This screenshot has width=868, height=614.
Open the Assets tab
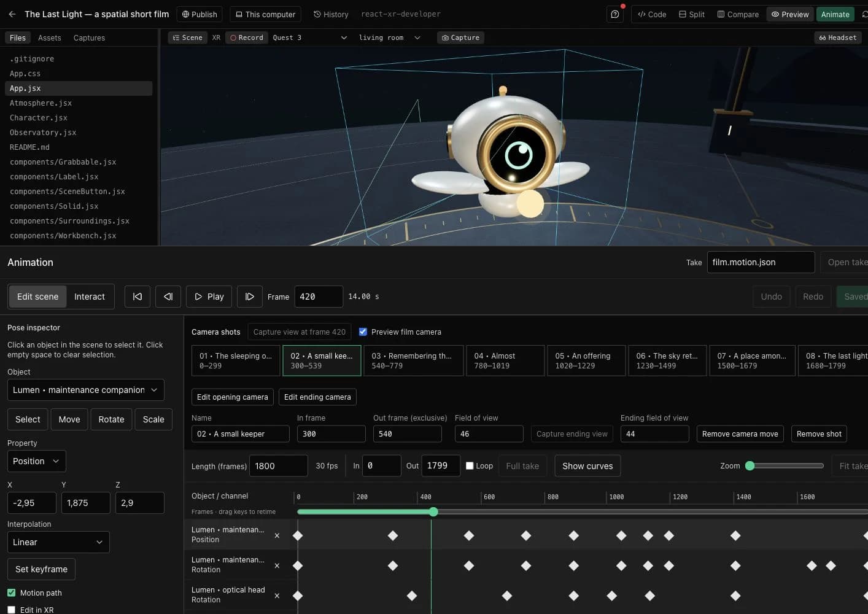click(50, 37)
